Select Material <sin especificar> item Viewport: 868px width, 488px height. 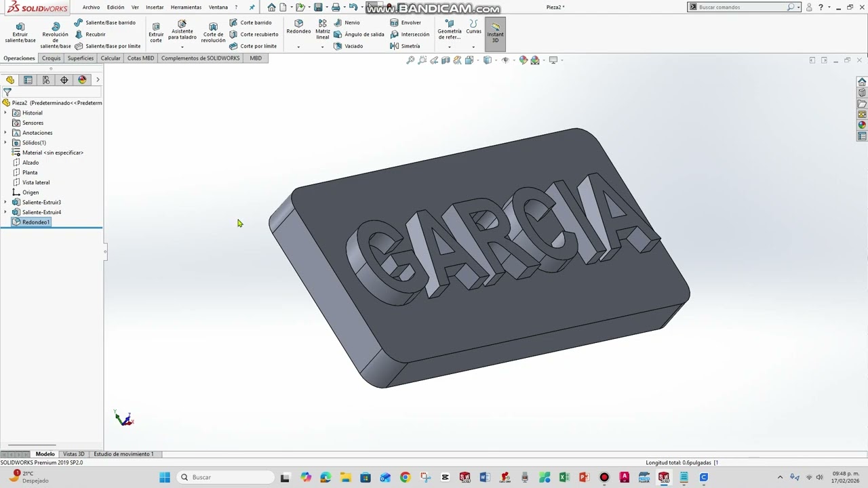[47, 152]
